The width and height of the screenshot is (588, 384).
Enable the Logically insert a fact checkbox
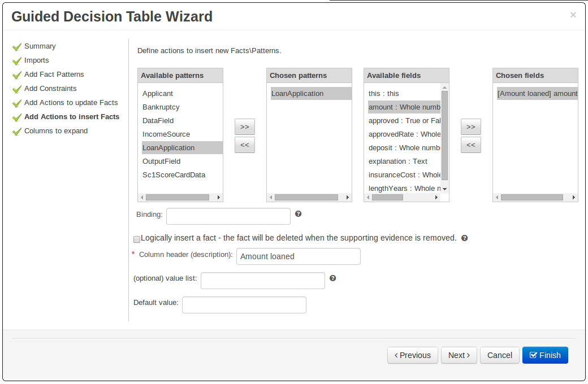[x=137, y=239]
